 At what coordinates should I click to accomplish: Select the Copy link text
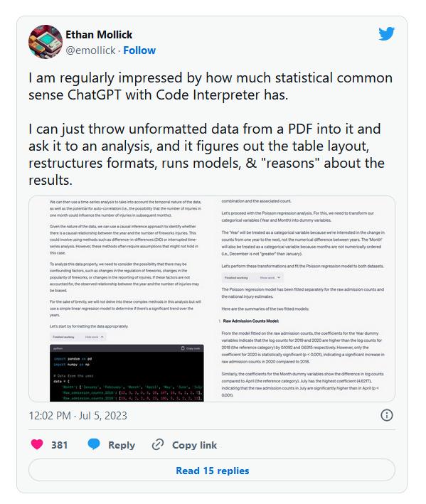(x=194, y=445)
